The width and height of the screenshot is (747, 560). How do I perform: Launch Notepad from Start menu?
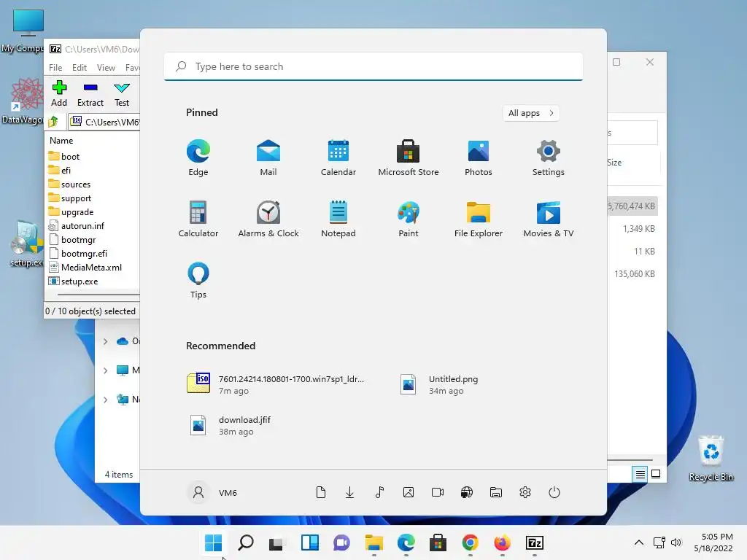tap(338, 219)
